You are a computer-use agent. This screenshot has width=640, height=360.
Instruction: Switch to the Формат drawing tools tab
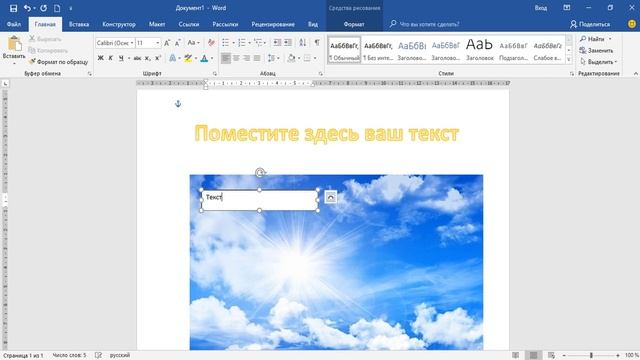click(x=354, y=24)
